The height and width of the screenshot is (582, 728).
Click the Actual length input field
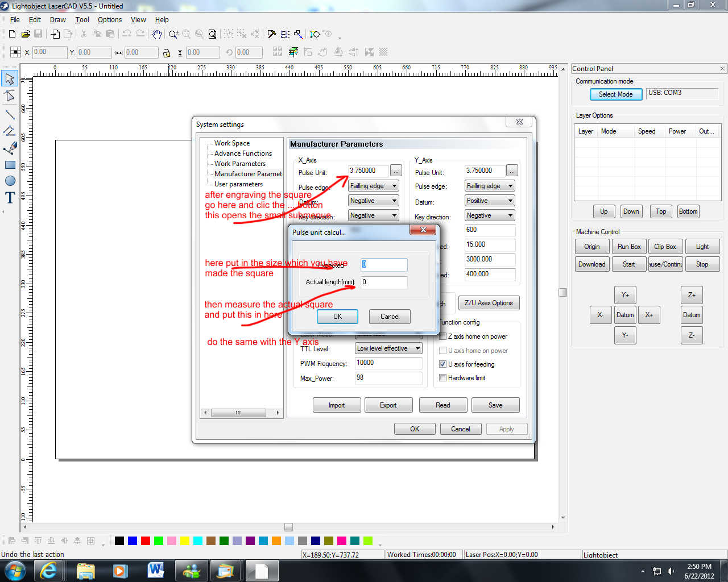click(x=384, y=282)
